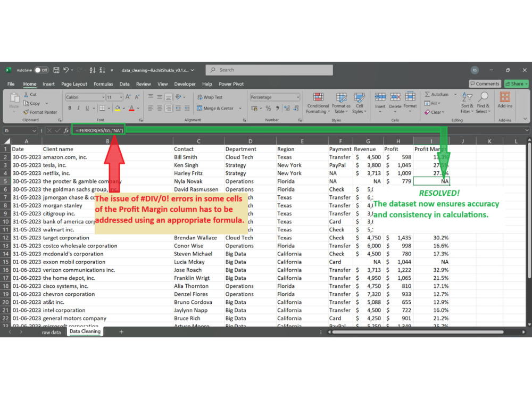Screen dimensions: 532x399
Task: Click the Align Left icon
Action: tap(151, 108)
